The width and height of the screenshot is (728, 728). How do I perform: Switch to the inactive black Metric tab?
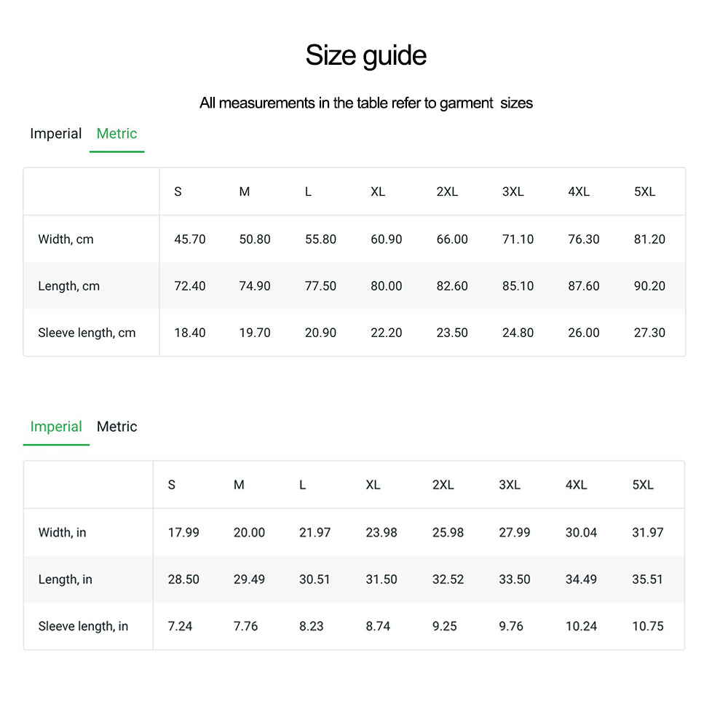tap(116, 427)
